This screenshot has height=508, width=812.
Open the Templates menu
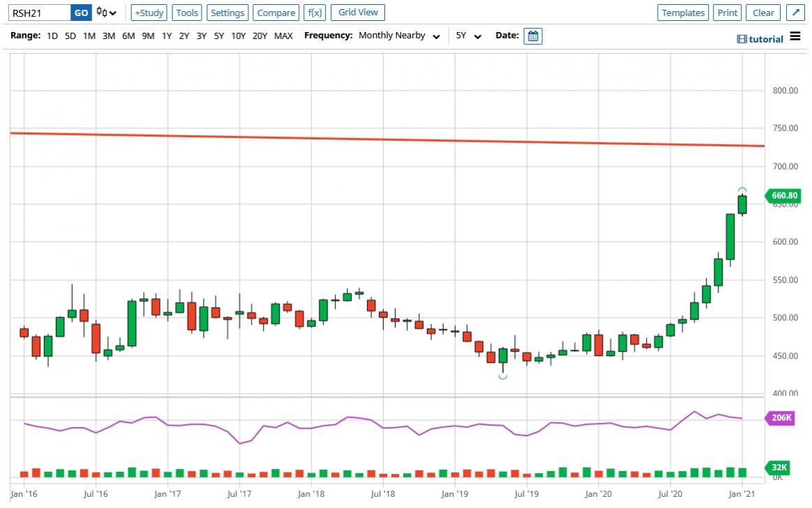pyautogui.click(x=683, y=13)
